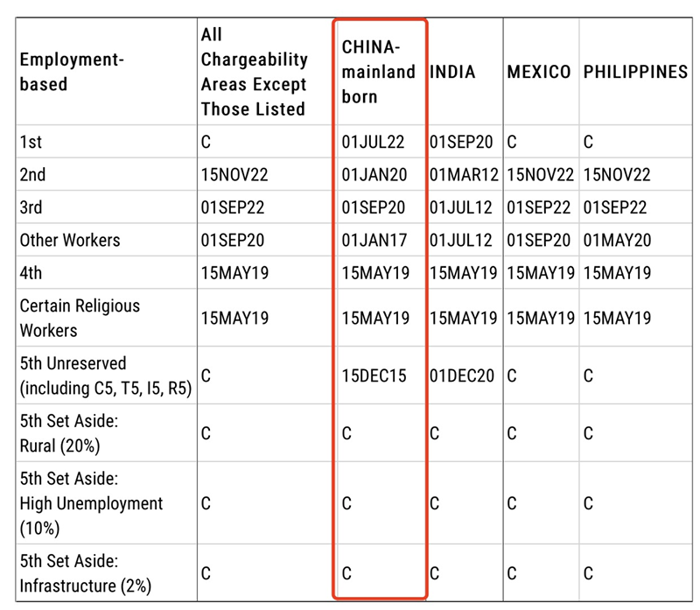
Task: Select 01DEC20 in India 5th Unreserved row
Action: pyautogui.click(x=462, y=375)
